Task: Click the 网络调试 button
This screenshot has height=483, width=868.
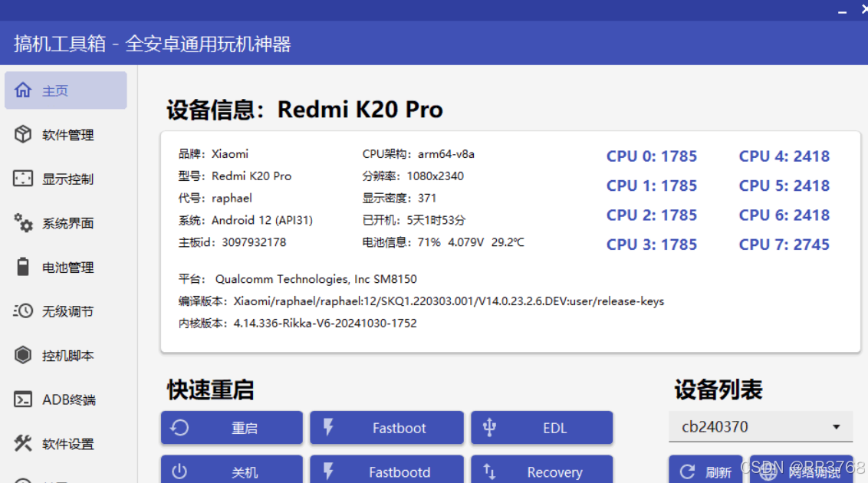Action: [x=801, y=470]
